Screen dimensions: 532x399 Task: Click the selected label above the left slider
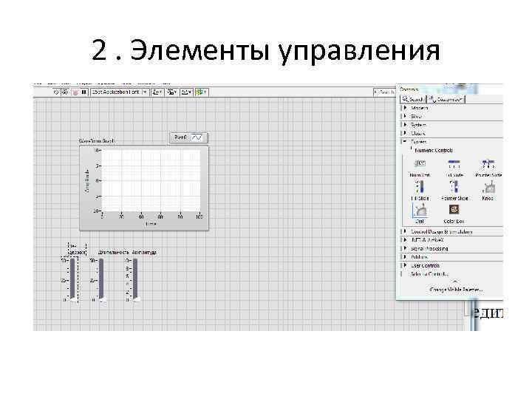pyautogui.click(x=78, y=250)
